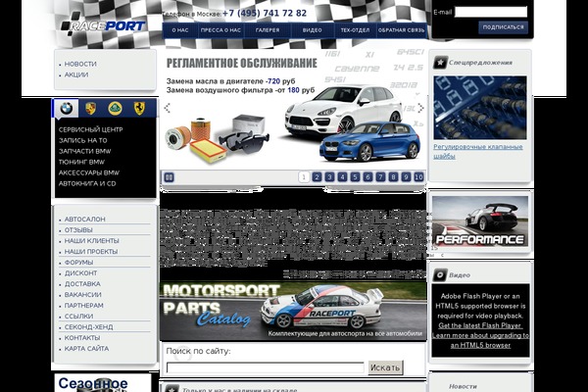Pause the slideshow with the pause icon

click(170, 177)
